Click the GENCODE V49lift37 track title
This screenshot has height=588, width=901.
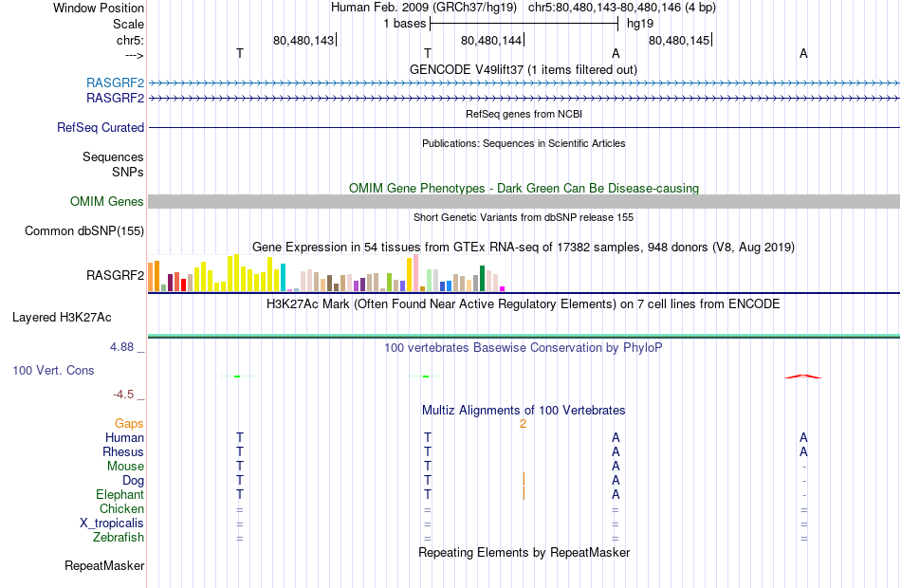point(524,69)
